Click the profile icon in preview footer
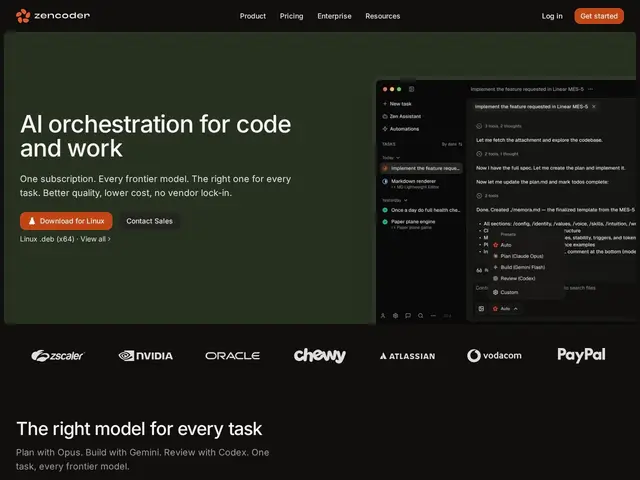640x480 pixels. [x=383, y=316]
